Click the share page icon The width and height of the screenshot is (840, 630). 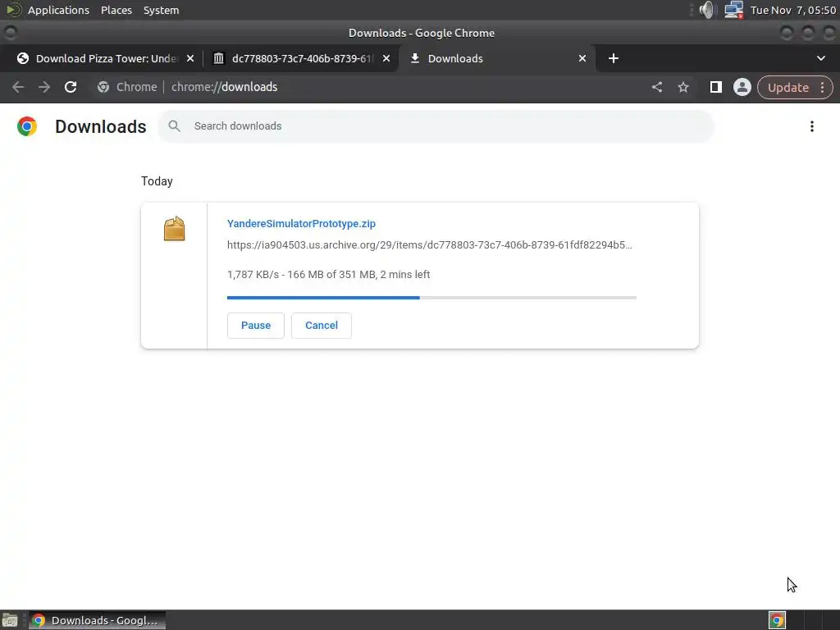[x=657, y=87]
